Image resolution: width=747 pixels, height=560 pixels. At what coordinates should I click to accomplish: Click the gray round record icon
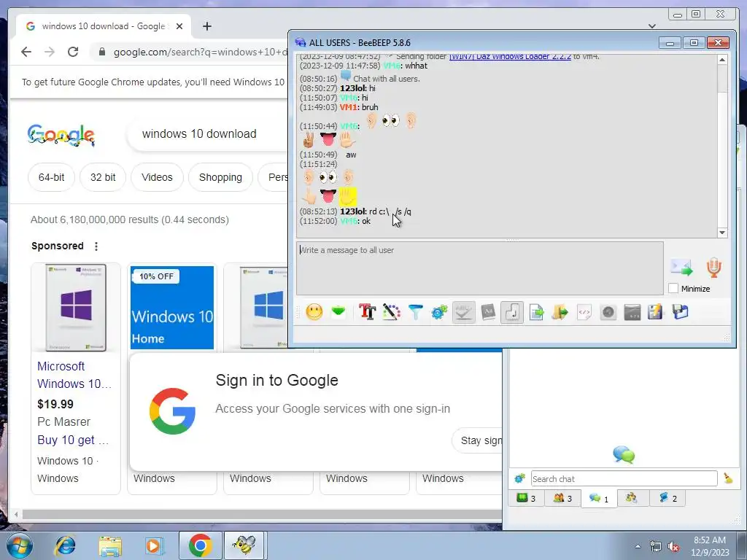[x=608, y=312]
